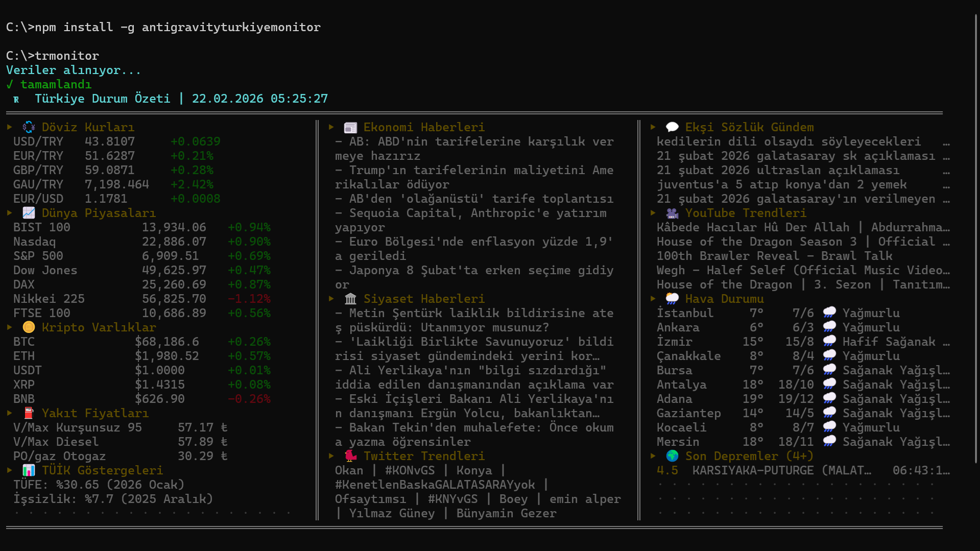Click the rain cloud icon in the Çanakkale row
The image size is (980, 551).
(x=829, y=356)
